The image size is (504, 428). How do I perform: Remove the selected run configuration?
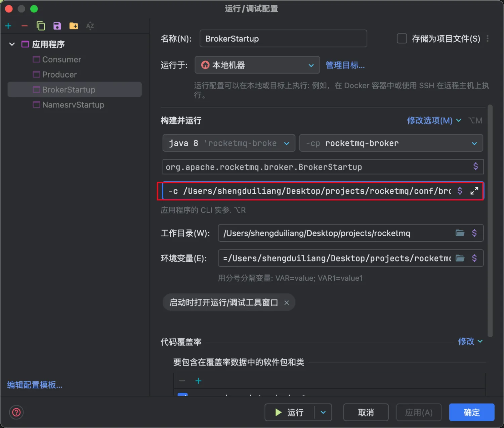pyautogui.click(x=24, y=26)
